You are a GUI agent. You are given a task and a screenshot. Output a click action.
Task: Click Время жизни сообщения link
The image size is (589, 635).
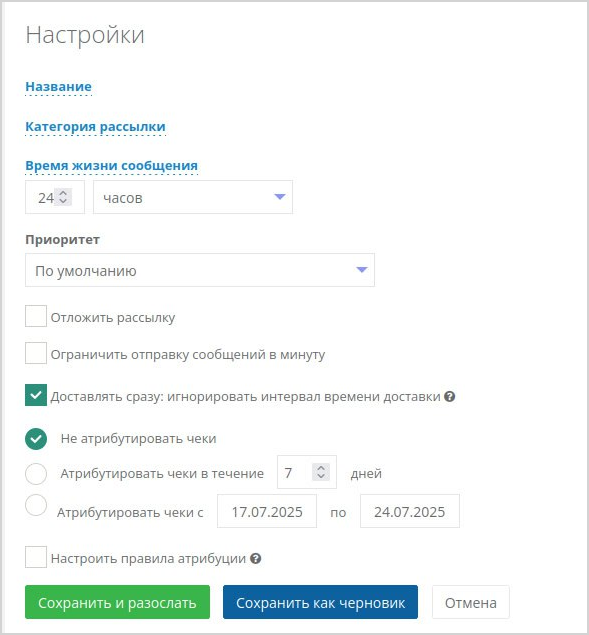[111, 166]
